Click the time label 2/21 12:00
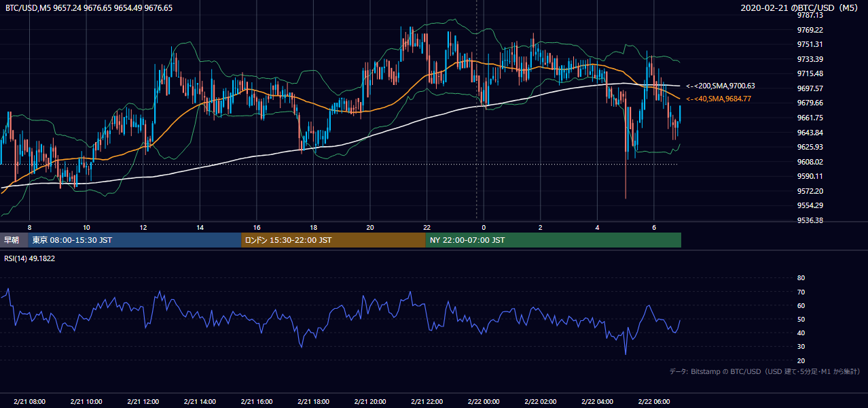 (143, 402)
